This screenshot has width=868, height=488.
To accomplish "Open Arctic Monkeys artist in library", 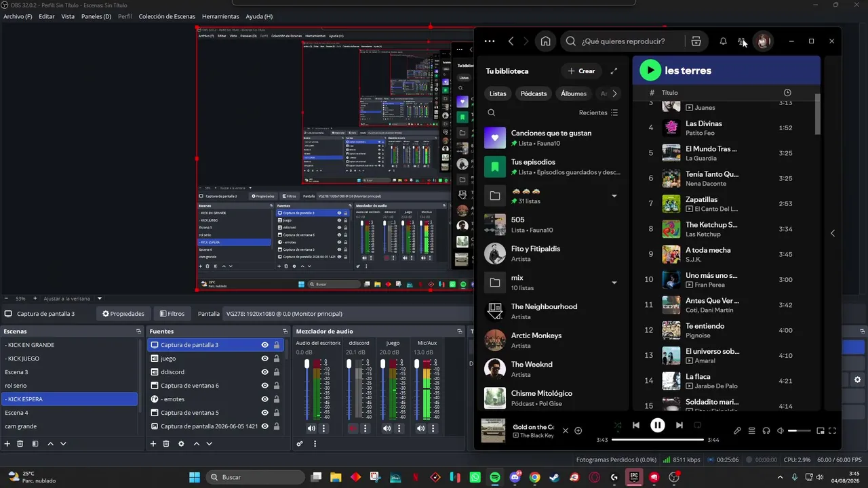I will pyautogui.click(x=552, y=340).
